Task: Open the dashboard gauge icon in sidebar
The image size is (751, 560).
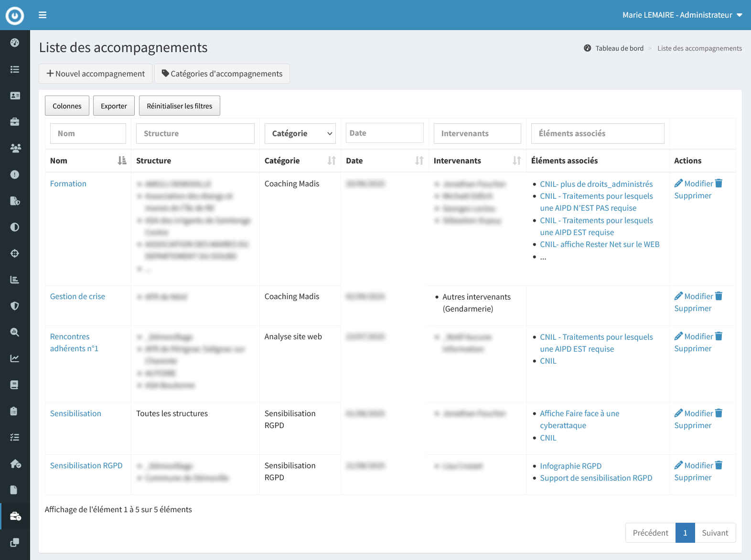Action: [x=15, y=43]
